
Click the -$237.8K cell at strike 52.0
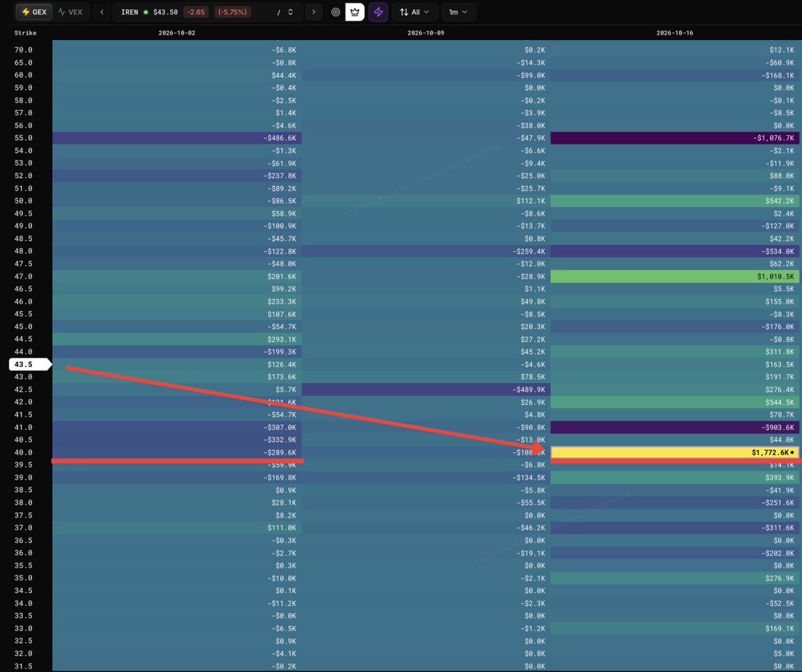[177, 176]
